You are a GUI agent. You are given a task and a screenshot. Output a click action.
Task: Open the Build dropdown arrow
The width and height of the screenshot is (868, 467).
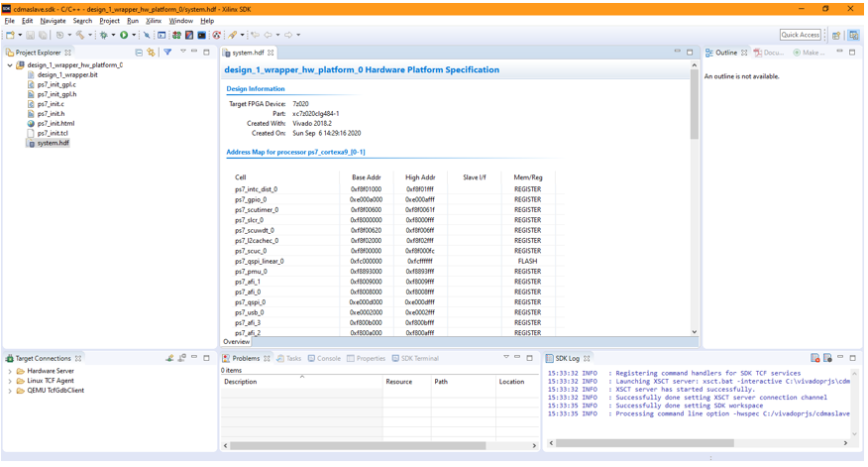(x=90, y=35)
